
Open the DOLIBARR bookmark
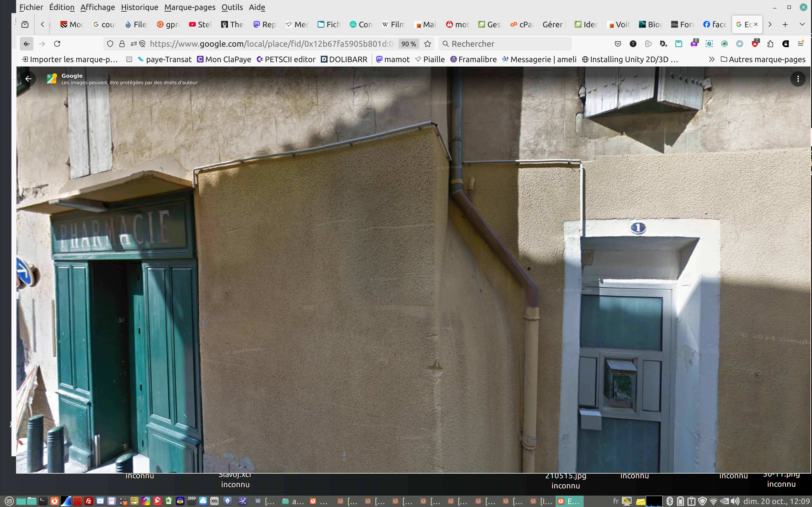click(x=344, y=59)
